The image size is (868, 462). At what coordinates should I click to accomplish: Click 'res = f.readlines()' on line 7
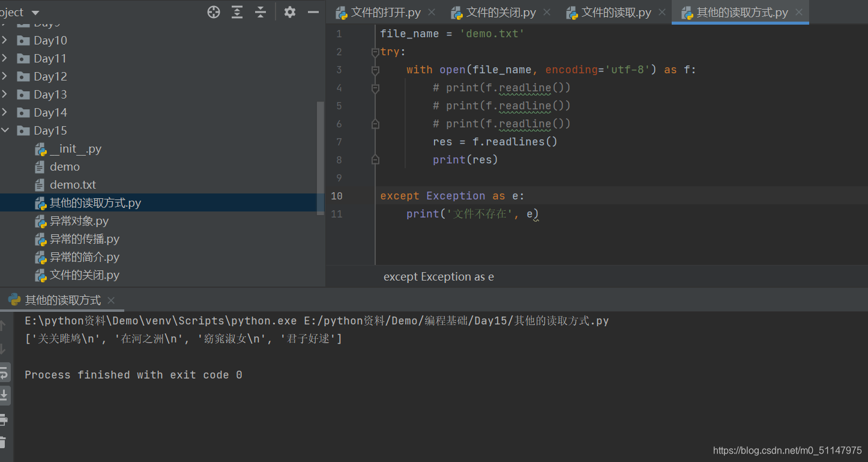tap(495, 142)
